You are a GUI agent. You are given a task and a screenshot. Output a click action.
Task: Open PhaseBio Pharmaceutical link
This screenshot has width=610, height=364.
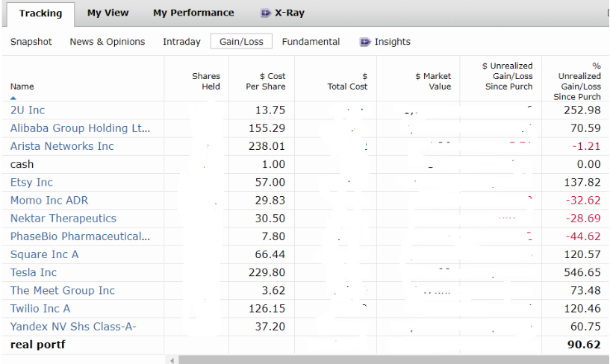click(x=80, y=236)
